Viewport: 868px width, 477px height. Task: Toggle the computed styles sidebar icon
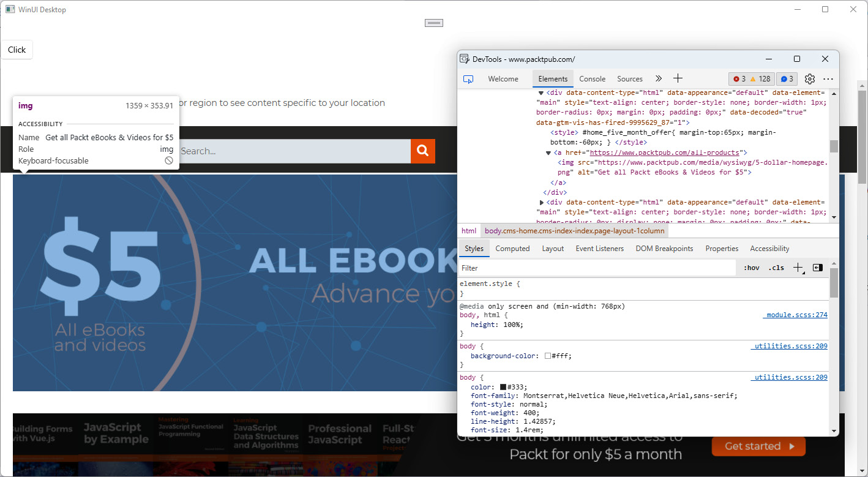[x=817, y=268]
